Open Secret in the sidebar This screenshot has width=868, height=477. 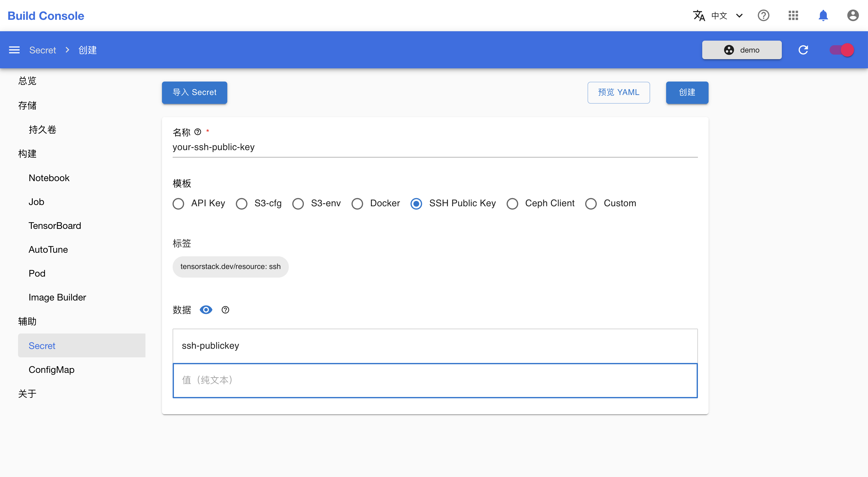coord(82,345)
